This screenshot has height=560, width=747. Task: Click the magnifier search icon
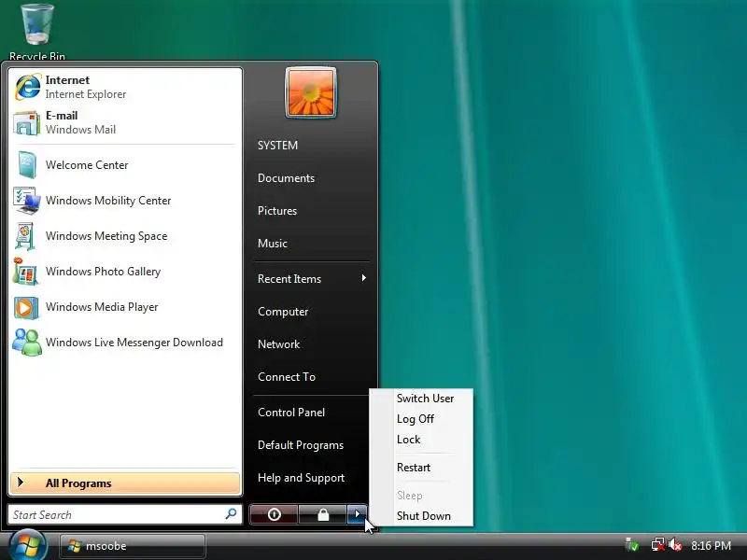click(x=231, y=514)
